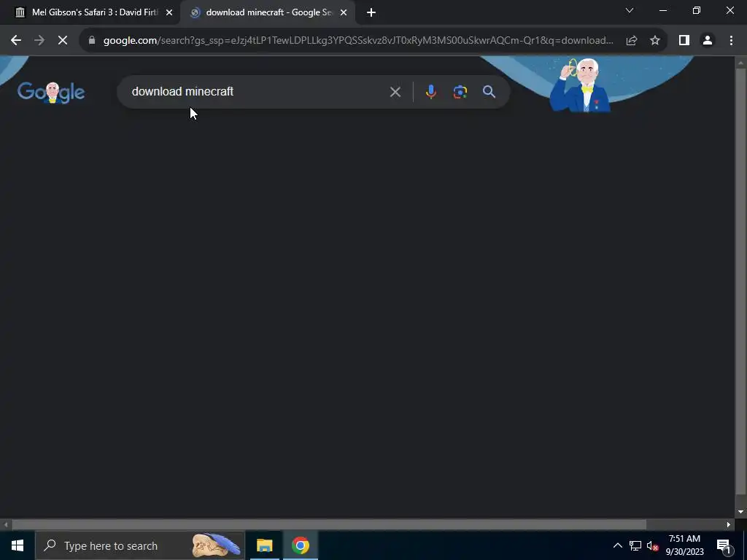Search by image with Google Lens
This screenshot has width=747, height=560.
coord(460,92)
